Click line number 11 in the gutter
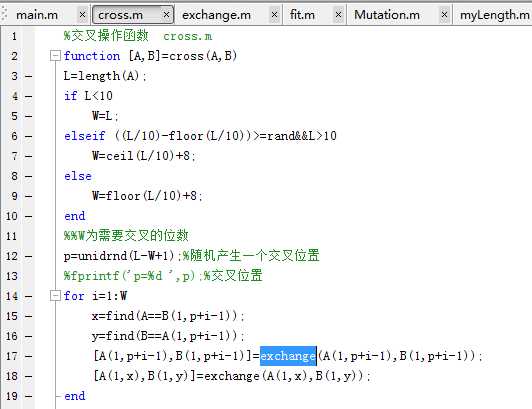The height and width of the screenshot is (409, 532). (11, 236)
